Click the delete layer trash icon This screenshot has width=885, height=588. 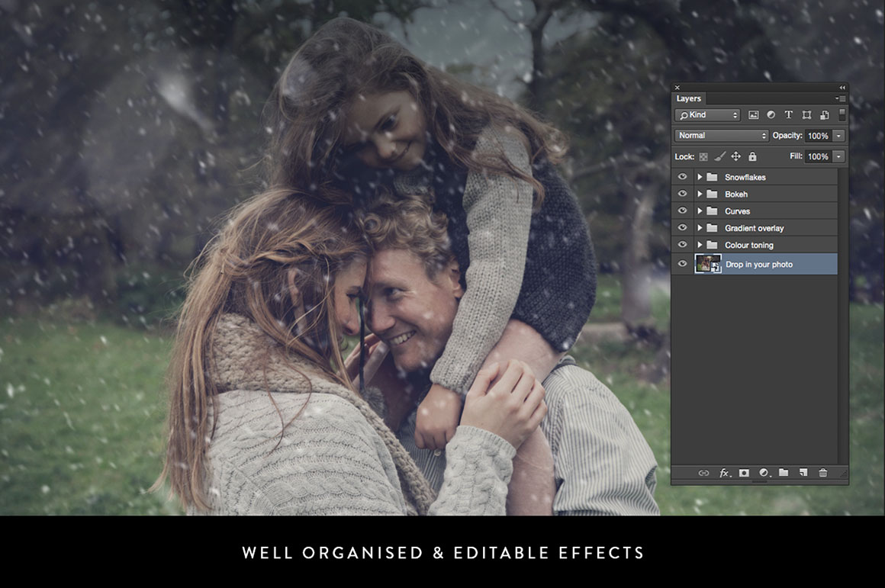[x=822, y=473]
